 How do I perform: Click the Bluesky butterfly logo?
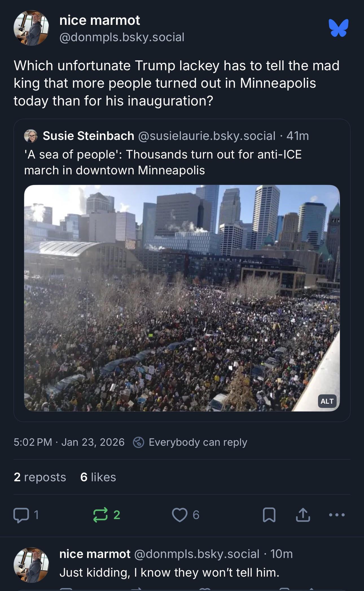click(338, 28)
